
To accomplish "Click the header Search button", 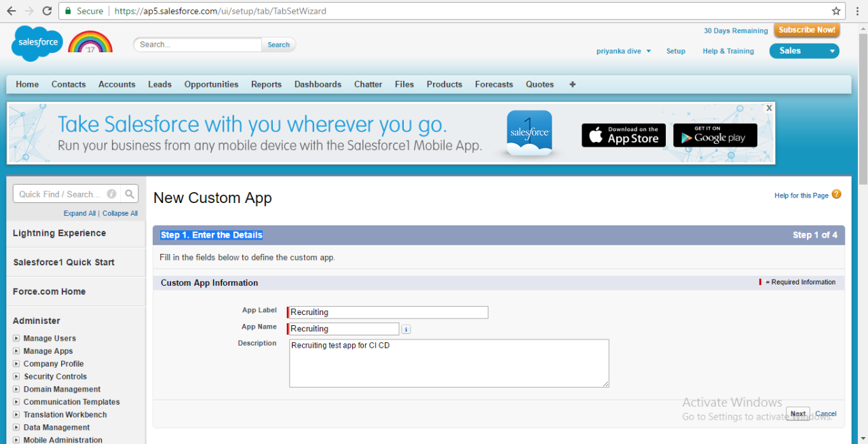I will coord(278,45).
